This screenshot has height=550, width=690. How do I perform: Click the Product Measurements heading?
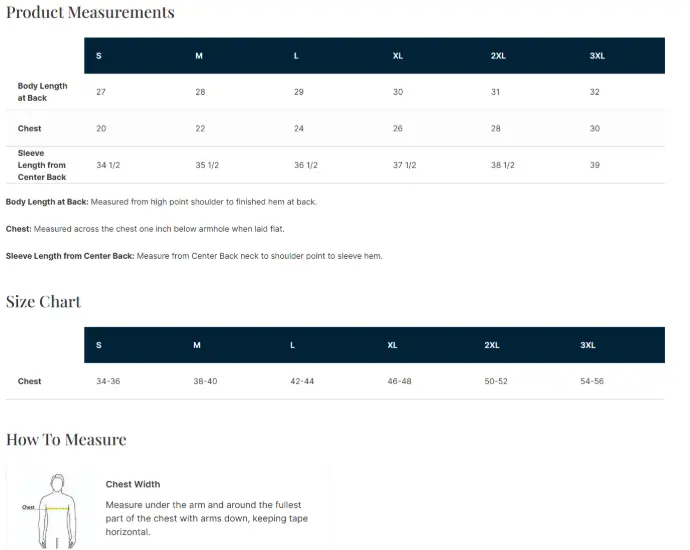(90, 13)
